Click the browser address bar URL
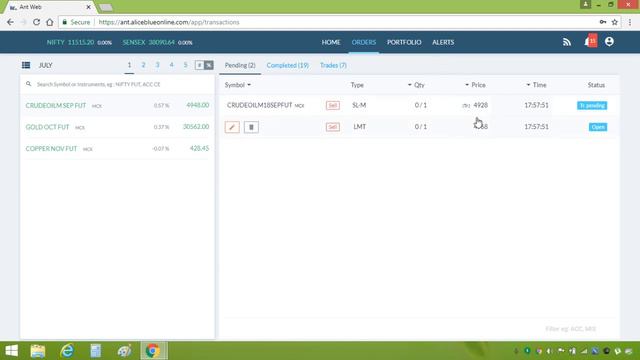The height and width of the screenshot is (360, 640). [x=169, y=22]
